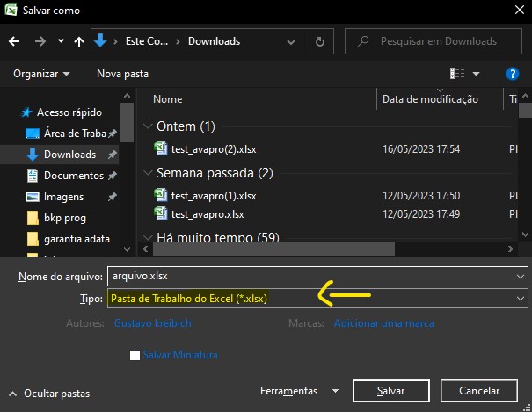The width and height of the screenshot is (532, 412).
Task: Select test_avapro(2).xlsx file
Action: (201, 149)
